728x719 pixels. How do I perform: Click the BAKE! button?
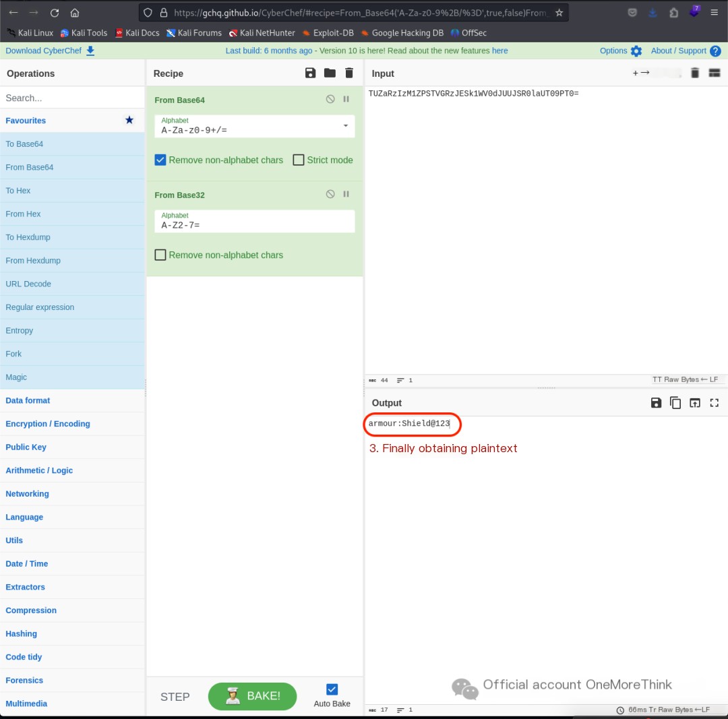point(252,696)
